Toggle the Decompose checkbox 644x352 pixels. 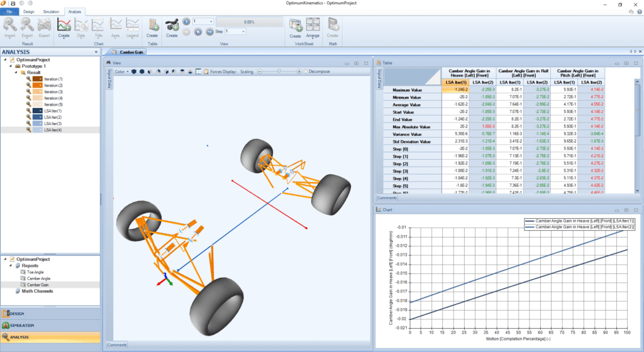306,72
